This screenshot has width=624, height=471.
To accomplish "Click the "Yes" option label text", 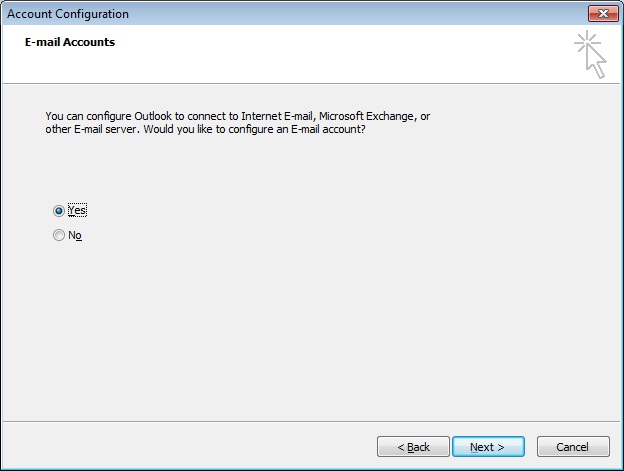I will pyautogui.click(x=77, y=211).
